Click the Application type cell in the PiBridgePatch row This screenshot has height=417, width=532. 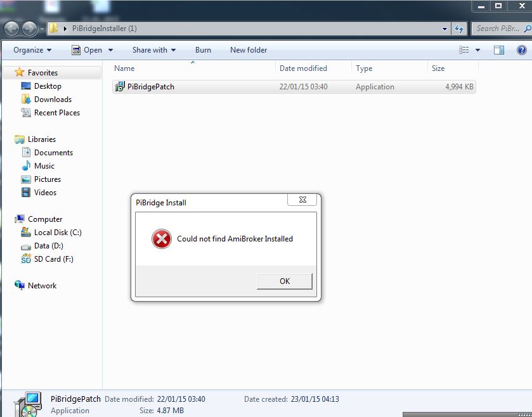(375, 87)
